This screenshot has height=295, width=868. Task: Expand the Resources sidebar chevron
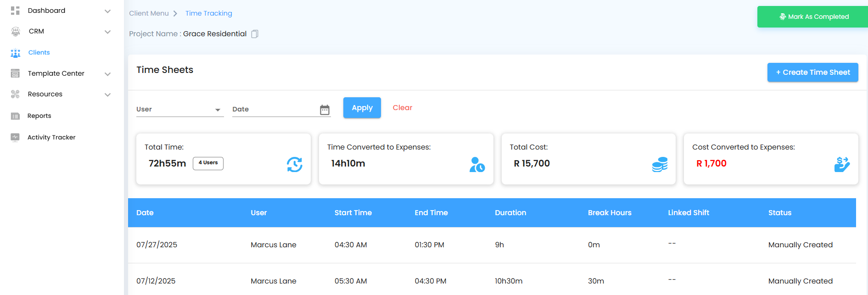pos(107,95)
